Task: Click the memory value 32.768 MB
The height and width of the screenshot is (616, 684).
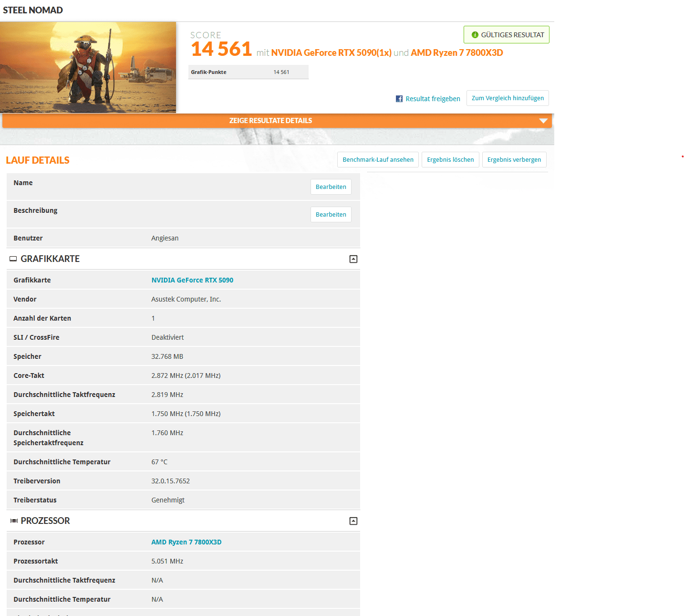Action: coord(167,356)
